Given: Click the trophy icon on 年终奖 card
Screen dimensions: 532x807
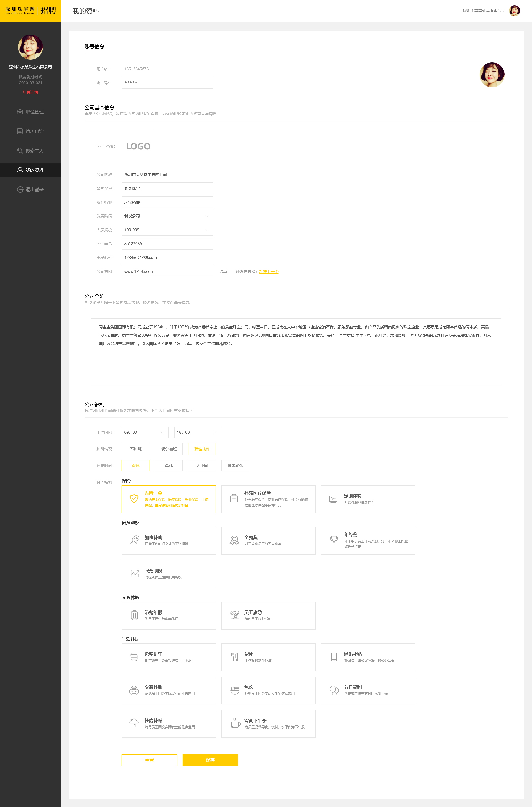Looking at the screenshot, I should [334, 540].
